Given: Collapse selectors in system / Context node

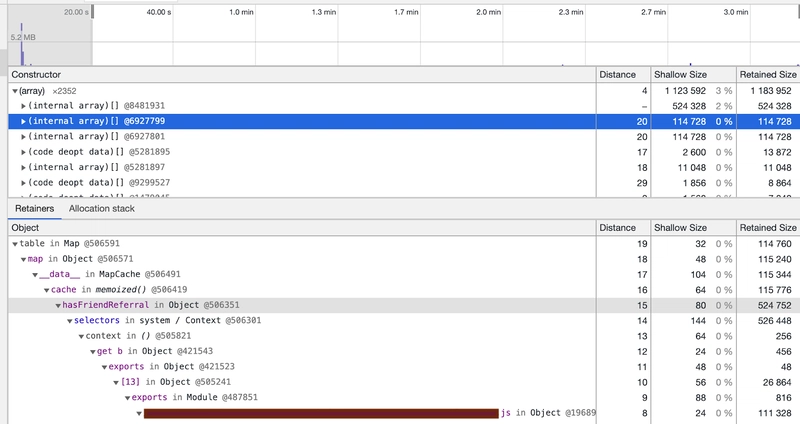Looking at the screenshot, I should tap(68, 321).
